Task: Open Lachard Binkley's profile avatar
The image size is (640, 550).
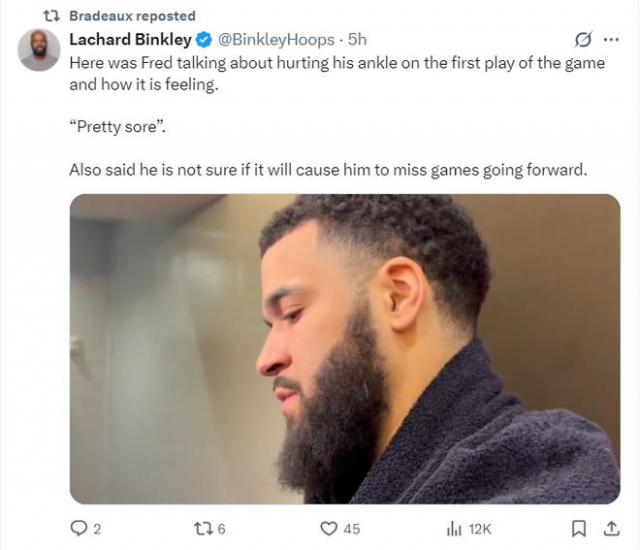Action: [39, 49]
